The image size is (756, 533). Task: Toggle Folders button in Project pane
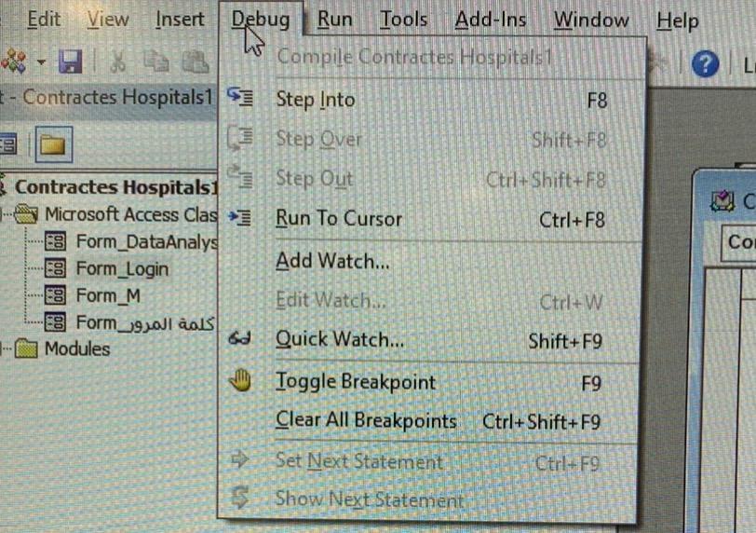coord(53,144)
